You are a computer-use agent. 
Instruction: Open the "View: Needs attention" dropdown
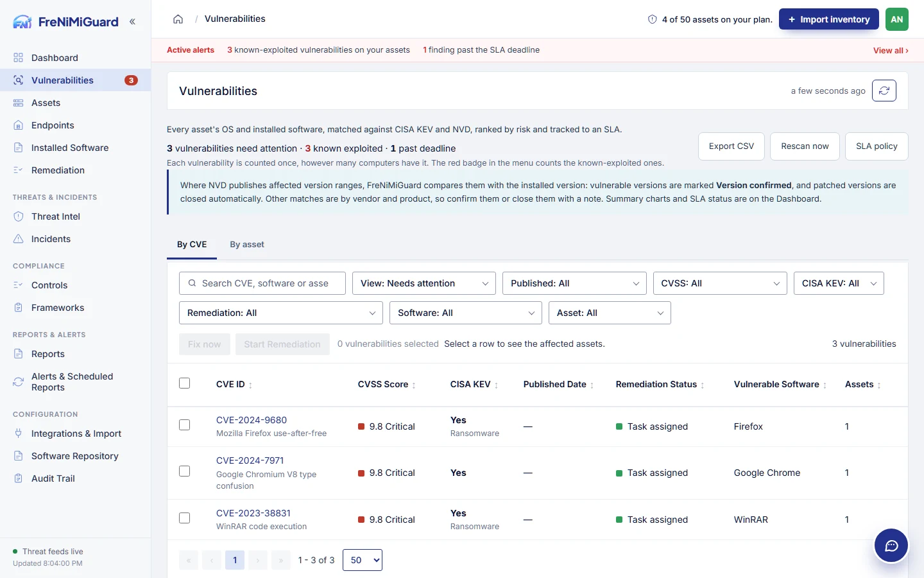424,283
